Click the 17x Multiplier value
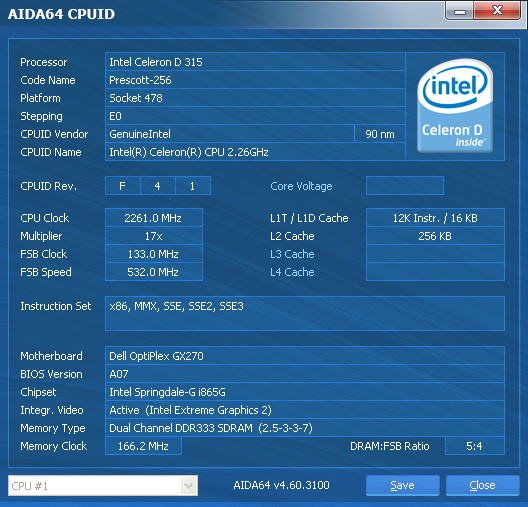Viewport: 528px width, 507px height. click(x=154, y=236)
